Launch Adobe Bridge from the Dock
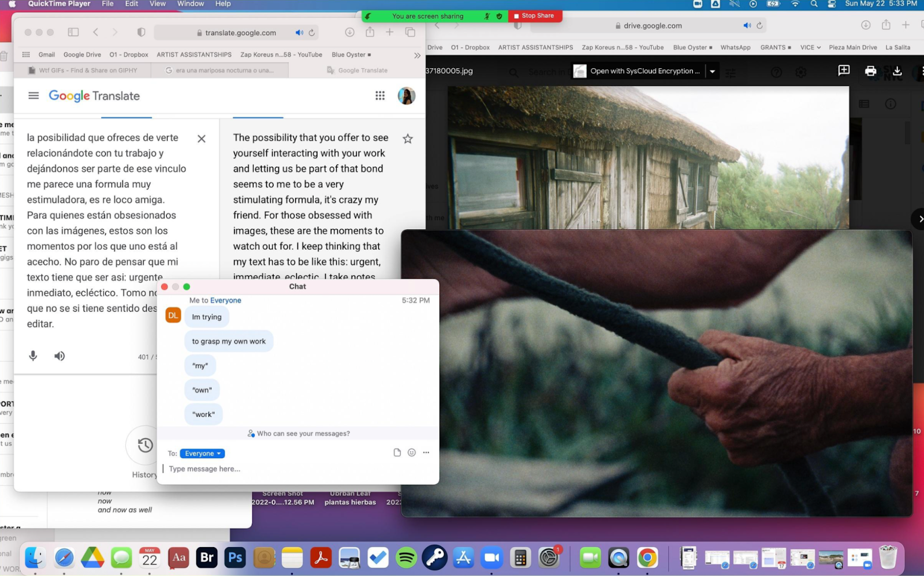 (207, 558)
